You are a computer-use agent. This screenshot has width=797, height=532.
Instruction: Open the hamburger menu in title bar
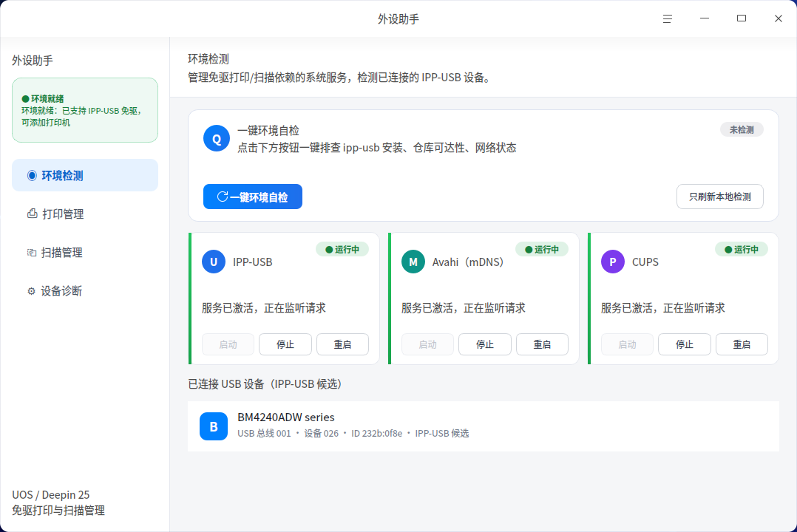(668, 18)
